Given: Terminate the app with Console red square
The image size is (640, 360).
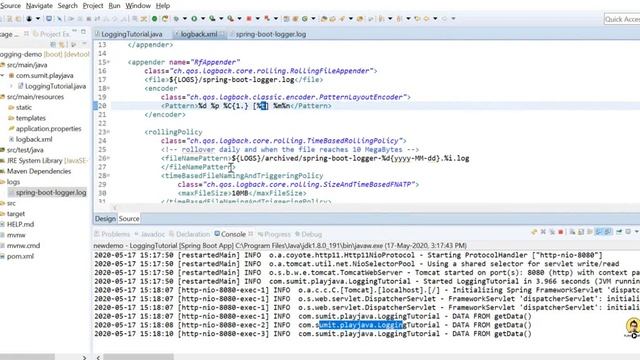Looking at the screenshot, I should point(560,231).
